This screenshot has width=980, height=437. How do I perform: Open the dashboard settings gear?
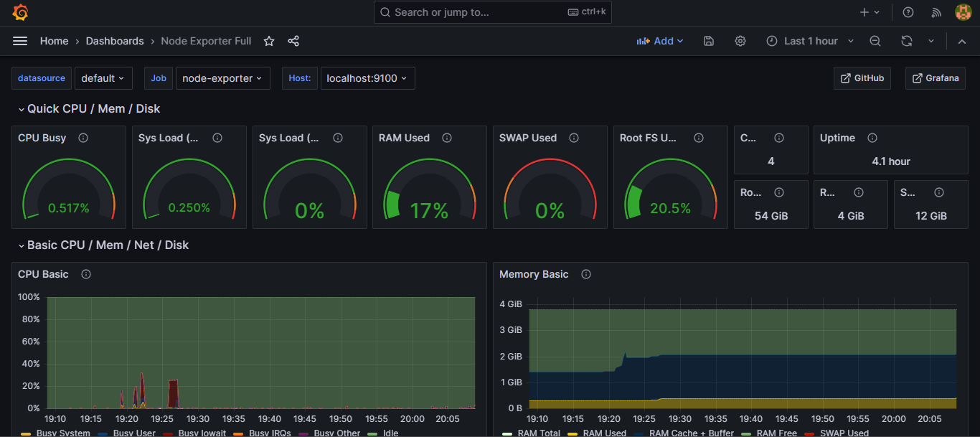coord(740,41)
